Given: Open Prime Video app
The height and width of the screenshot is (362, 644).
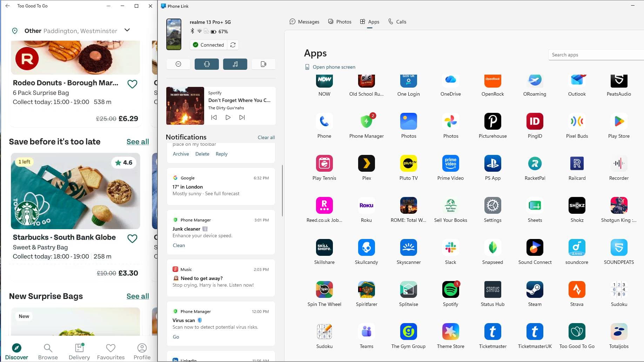Looking at the screenshot, I should tap(450, 163).
